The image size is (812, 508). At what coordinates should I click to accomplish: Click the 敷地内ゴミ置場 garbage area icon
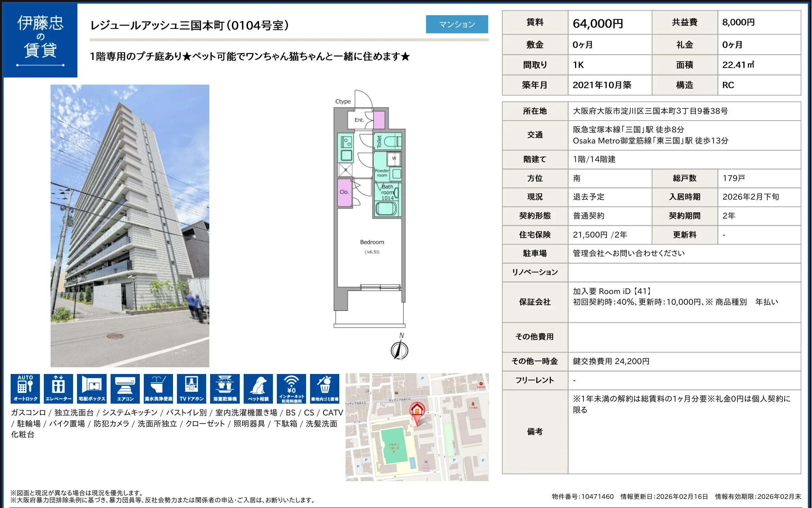point(325,388)
